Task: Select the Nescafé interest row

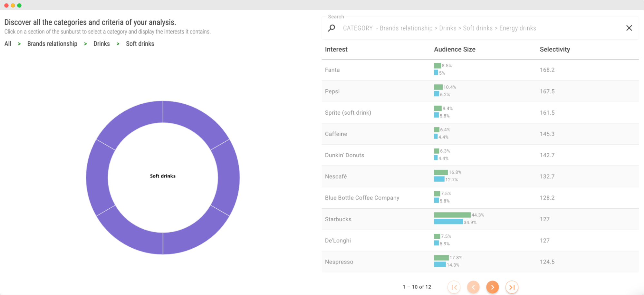Action: click(480, 176)
